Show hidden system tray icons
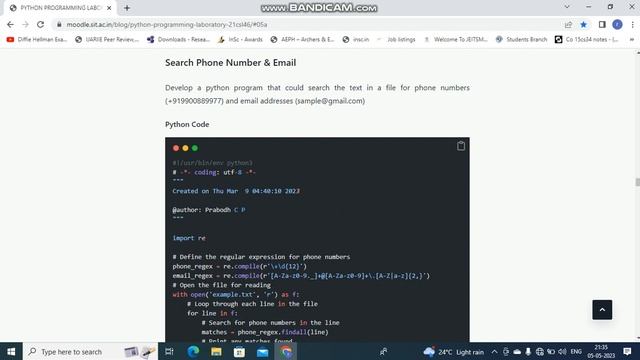 click(494, 351)
